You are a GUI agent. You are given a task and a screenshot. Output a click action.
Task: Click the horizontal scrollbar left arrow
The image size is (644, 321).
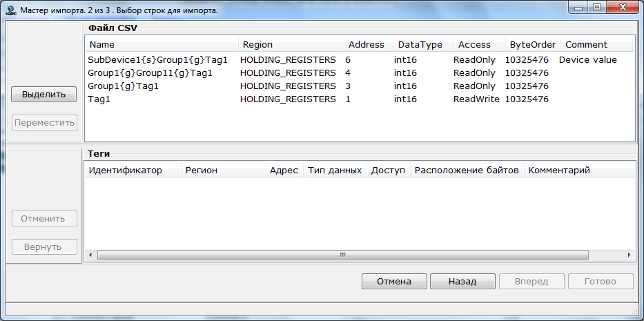click(x=91, y=255)
